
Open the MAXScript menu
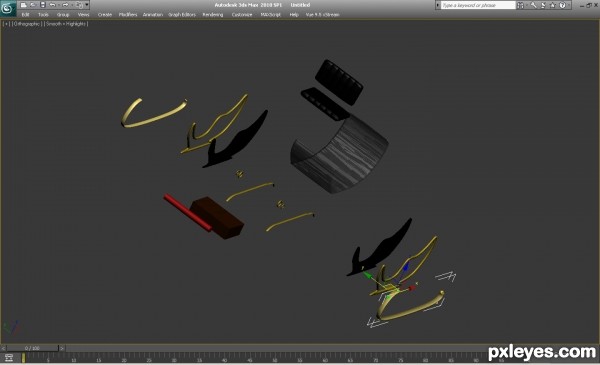pos(271,15)
